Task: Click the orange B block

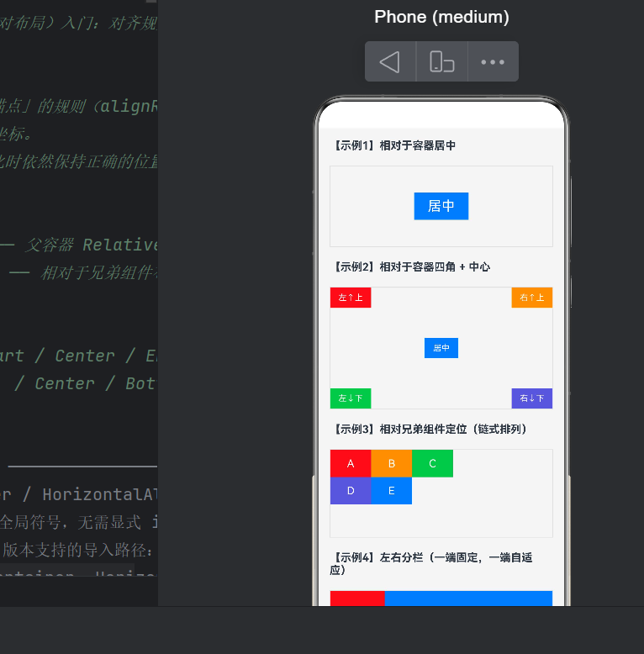Action: pyautogui.click(x=391, y=463)
